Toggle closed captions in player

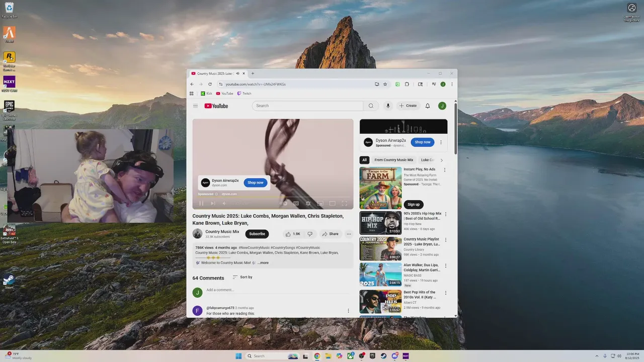296,203
